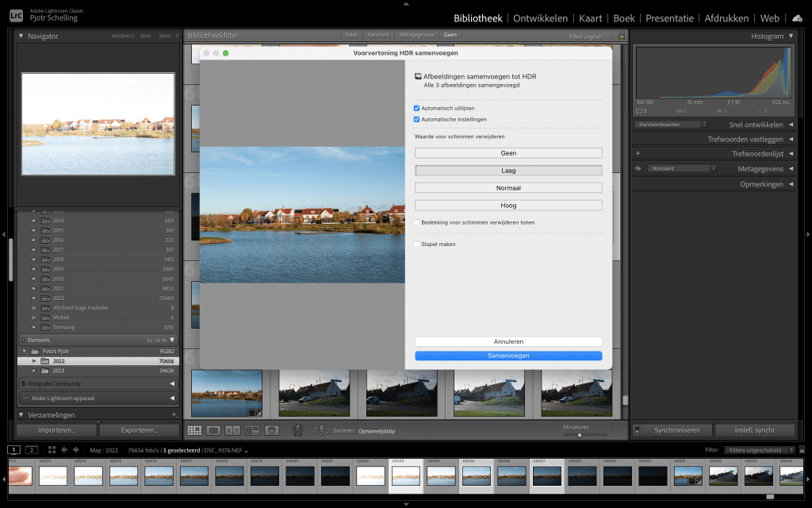Collapse the Verzamelingen panel
This screenshot has height=508, width=812.
point(21,414)
